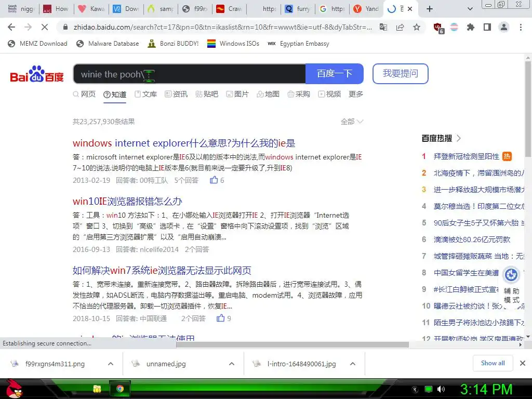Screen dimensions: 532x399
Task: Select the 图片 search tab
Action: pyautogui.click(x=237, y=94)
